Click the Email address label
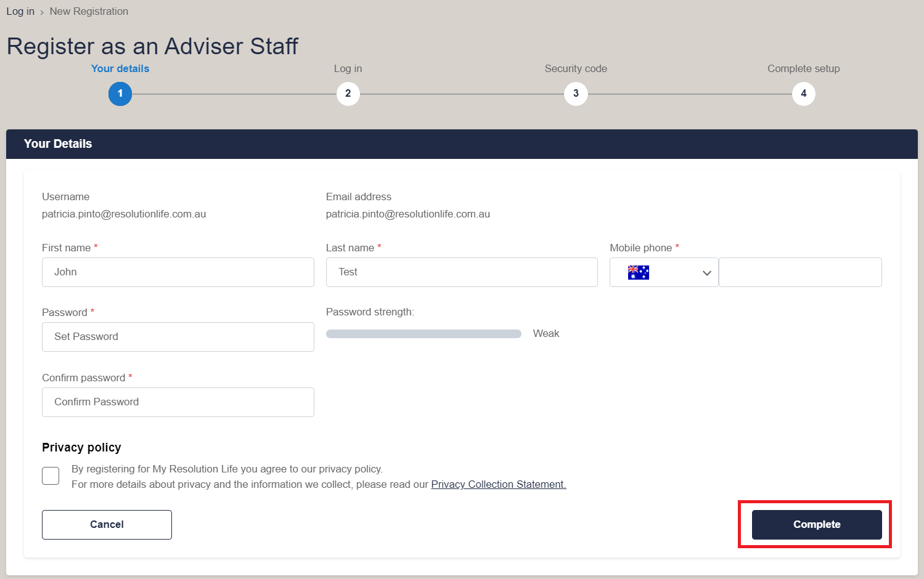924x579 pixels. (359, 196)
